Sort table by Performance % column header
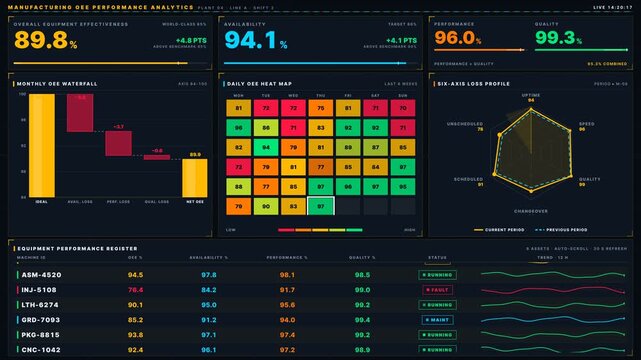This screenshot has height=360, width=641. tap(287, 257)
